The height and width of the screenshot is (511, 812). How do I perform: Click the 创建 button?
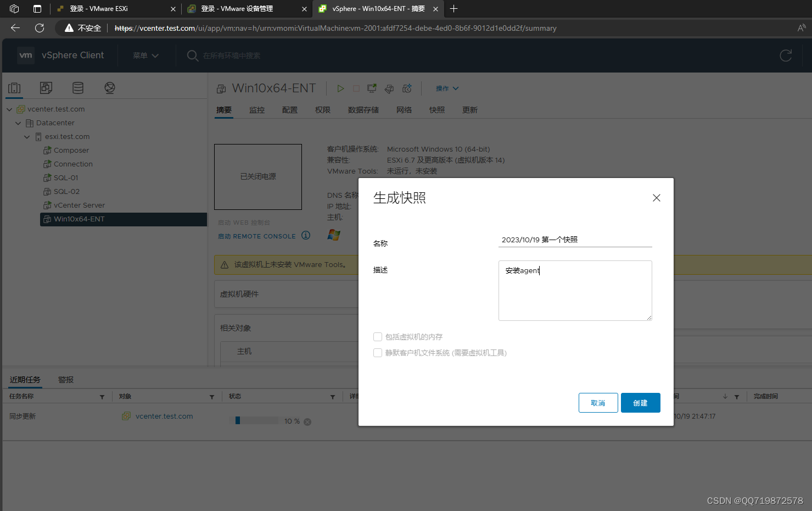click(x=641, y=403)
